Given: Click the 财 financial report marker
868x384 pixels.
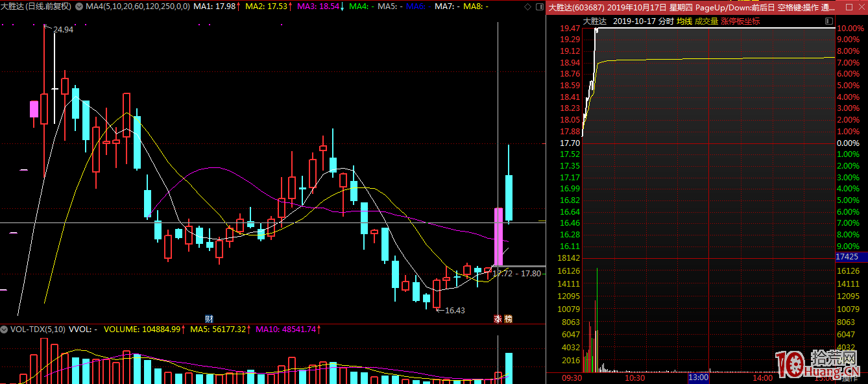Looking at the screenshot, I should tap(209, 318).
